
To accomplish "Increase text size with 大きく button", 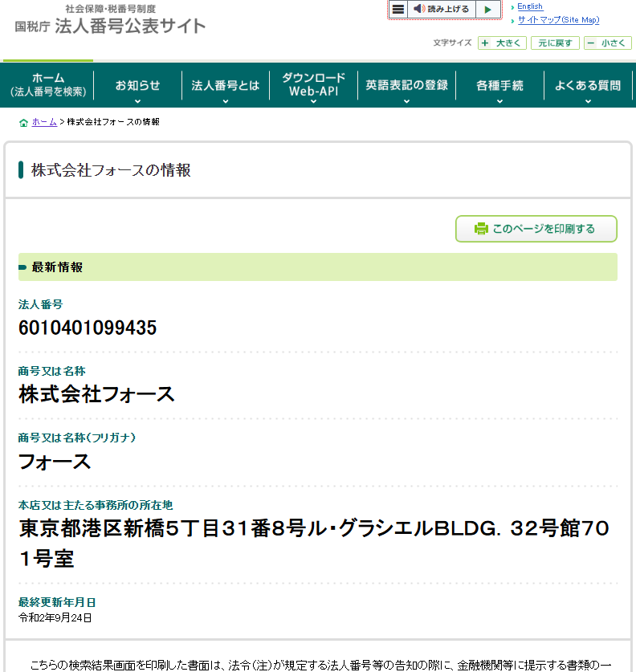I will [x=502, y=43].
